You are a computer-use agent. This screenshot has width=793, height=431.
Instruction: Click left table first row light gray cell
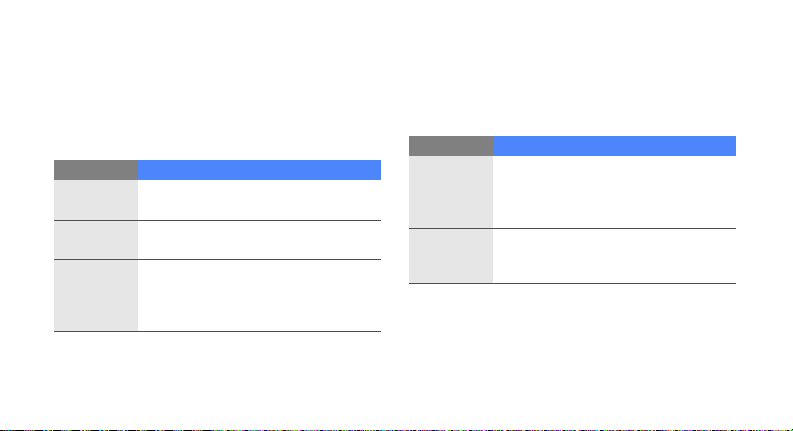click(96, 200)
